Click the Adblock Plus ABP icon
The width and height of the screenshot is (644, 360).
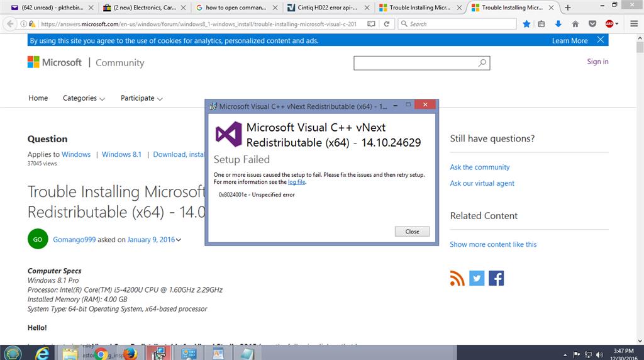(609, 24)
